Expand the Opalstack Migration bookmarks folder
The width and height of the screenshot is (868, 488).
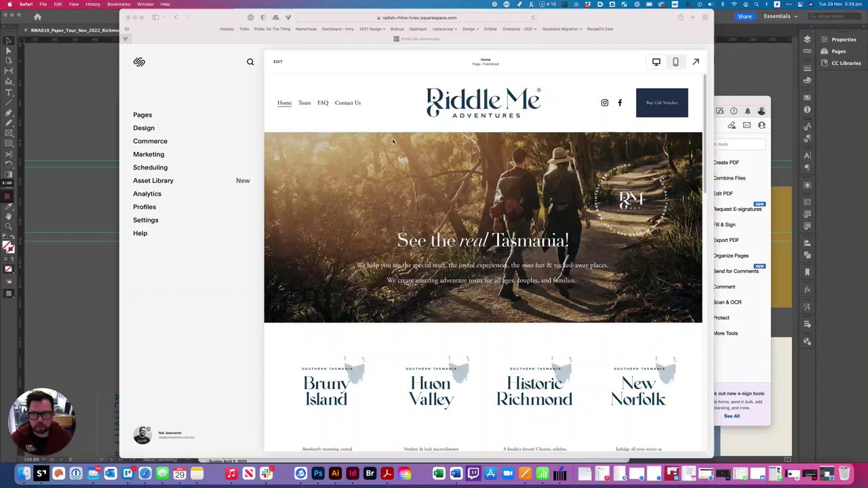pos(562,29)
